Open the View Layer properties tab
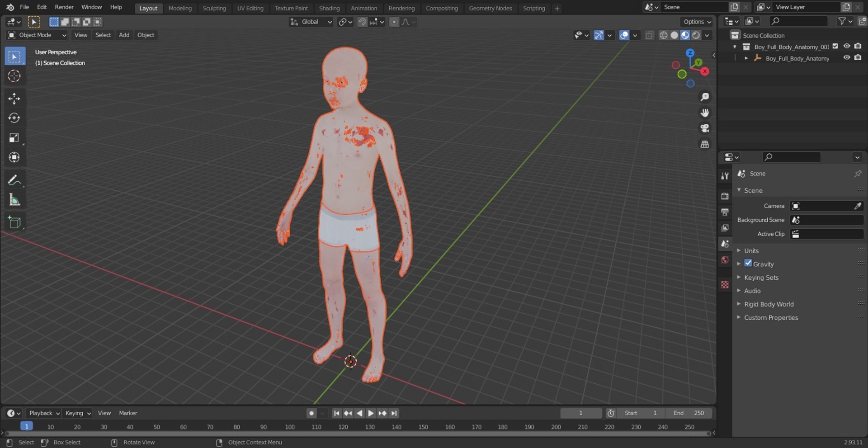 [725, 228]
